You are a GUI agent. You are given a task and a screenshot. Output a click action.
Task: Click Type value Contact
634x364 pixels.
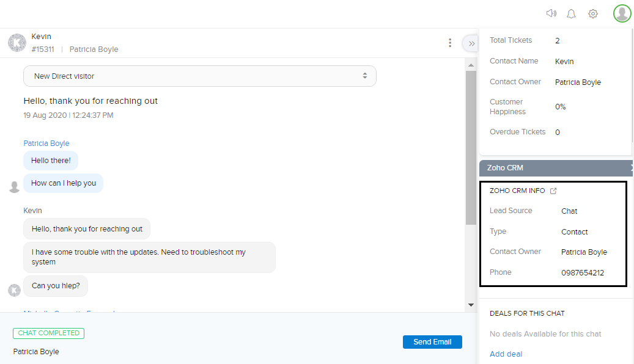point(575,232)
